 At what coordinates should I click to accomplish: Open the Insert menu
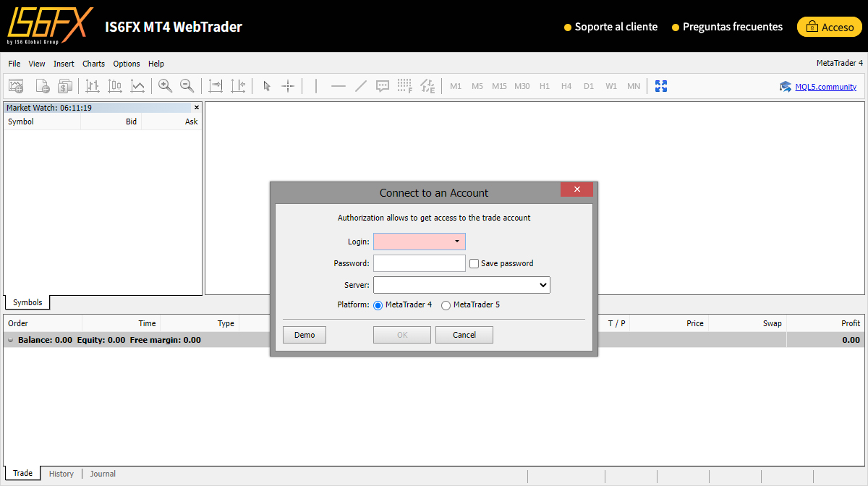pyautogui.click(x=64, y=64)
